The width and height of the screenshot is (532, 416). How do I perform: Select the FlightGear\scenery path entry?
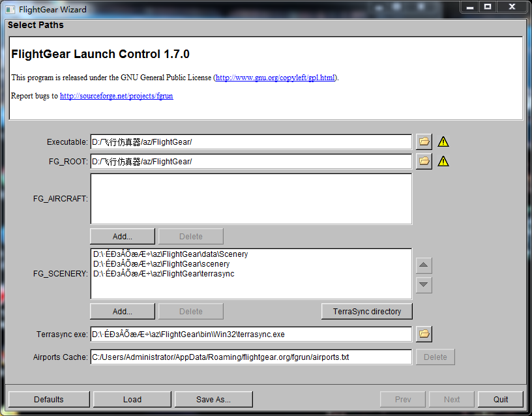[161, 264]
